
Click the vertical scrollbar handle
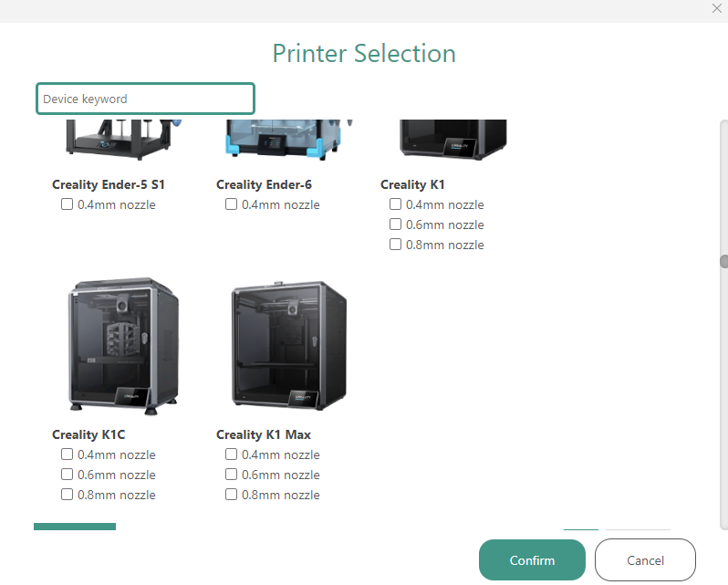723,261
